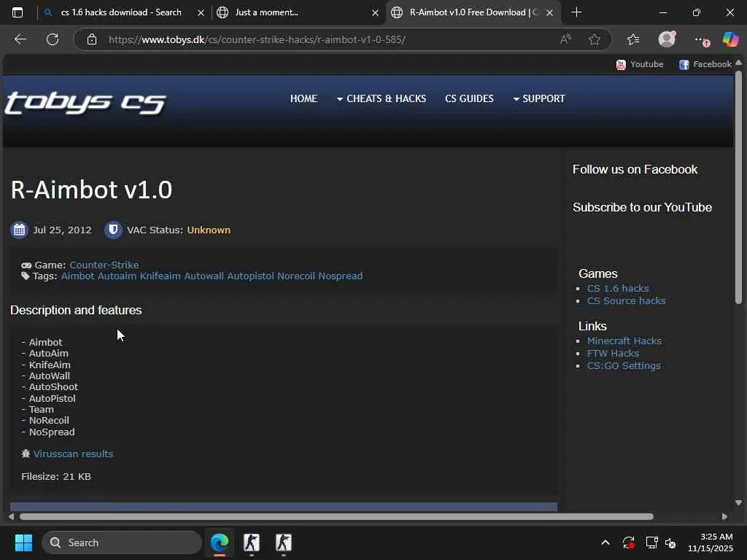Activate the Read aloud icon

click(x=565, y=39)
